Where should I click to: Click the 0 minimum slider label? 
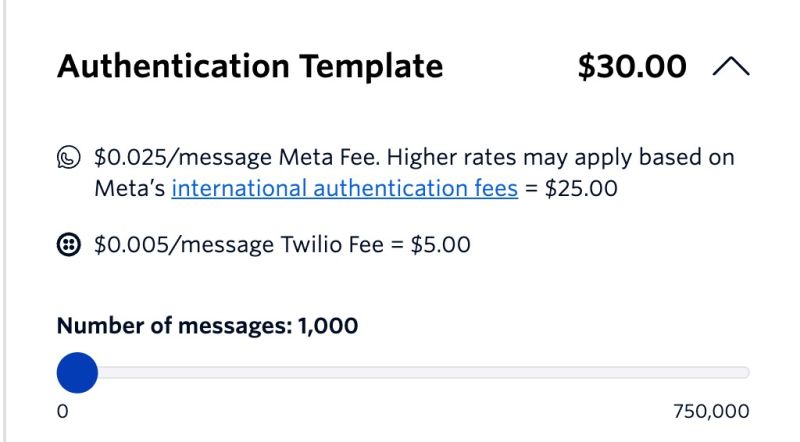click(62, 411)
